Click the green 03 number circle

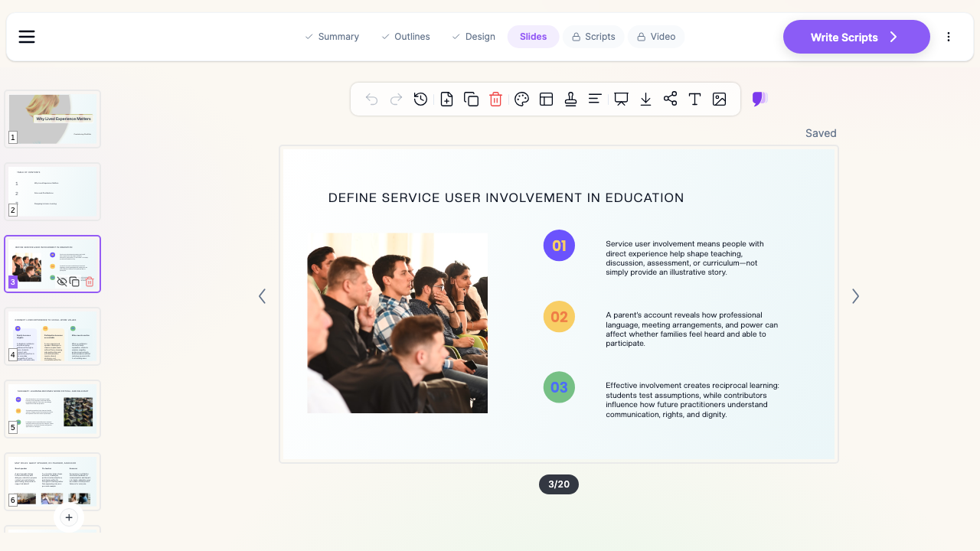click(x=559, y=387)
